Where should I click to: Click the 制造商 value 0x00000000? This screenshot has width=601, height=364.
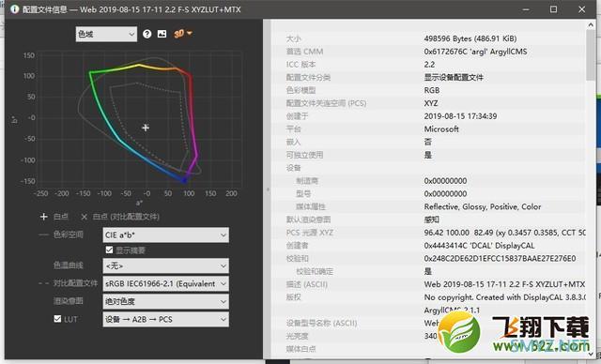(x=445, y=181)
